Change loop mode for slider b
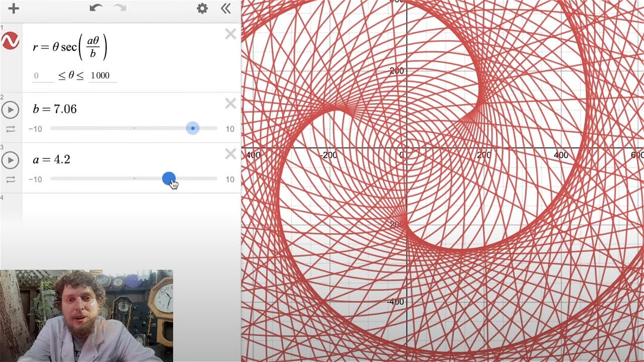The image size is (644, 362). [11, 129]
